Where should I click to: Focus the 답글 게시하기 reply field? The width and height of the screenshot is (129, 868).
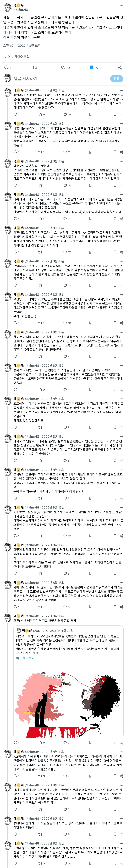(61, 78)
